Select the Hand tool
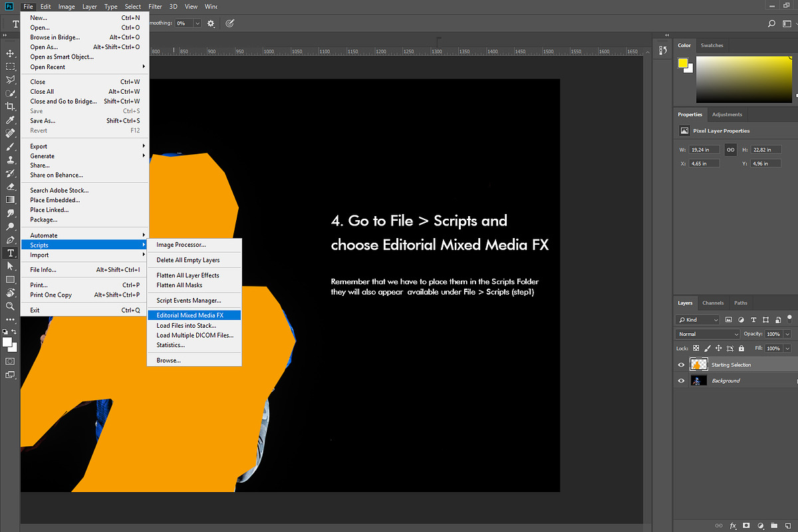Screen dimensions: 798x532 point(10,293)
